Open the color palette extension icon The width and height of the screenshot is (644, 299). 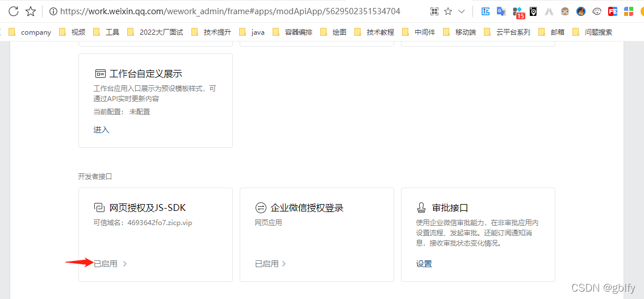point(597,11)
